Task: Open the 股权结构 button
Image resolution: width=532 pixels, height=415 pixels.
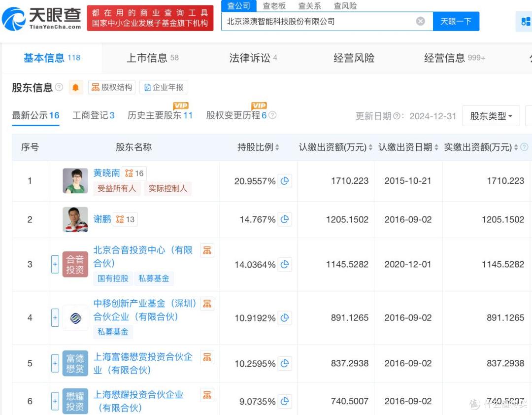Action: (x=112, y=87)
